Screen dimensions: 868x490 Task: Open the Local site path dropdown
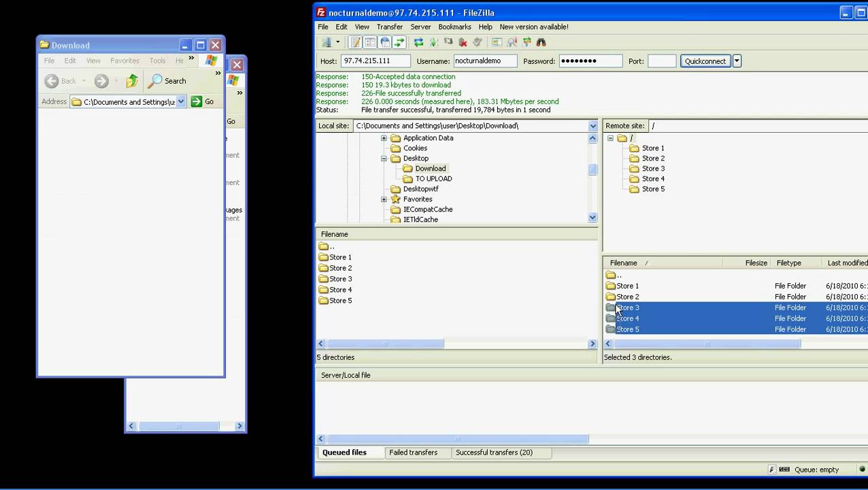tap(593, 126)
